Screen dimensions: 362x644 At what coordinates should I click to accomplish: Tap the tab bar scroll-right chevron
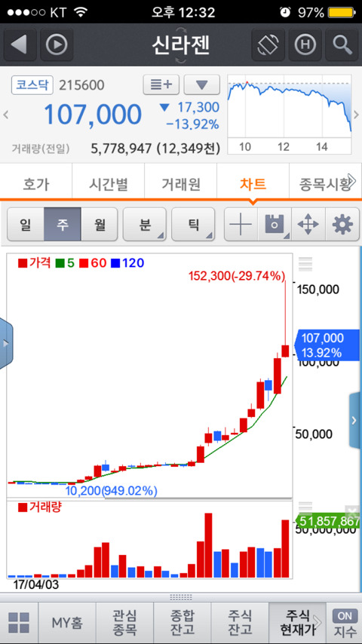coord(352,179)
